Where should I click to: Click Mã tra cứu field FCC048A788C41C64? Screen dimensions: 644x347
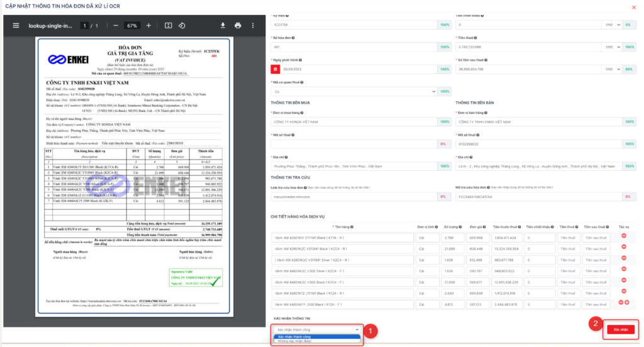(x=539, y=197)
